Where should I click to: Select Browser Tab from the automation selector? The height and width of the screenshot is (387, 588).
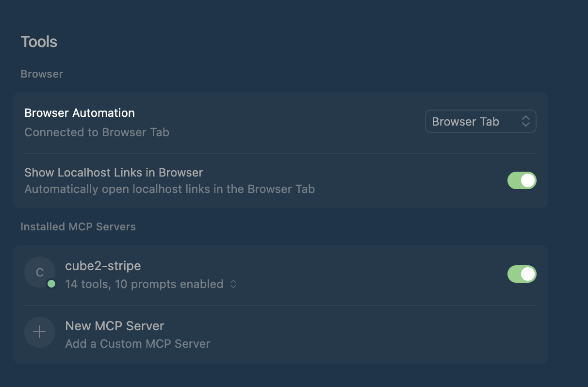(480, 121)
